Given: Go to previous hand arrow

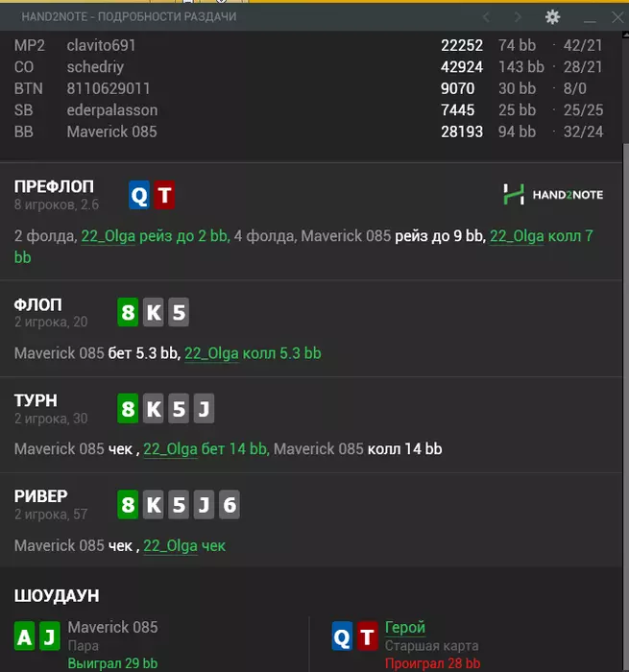Looking at the screenshot, I should point(486,17).
